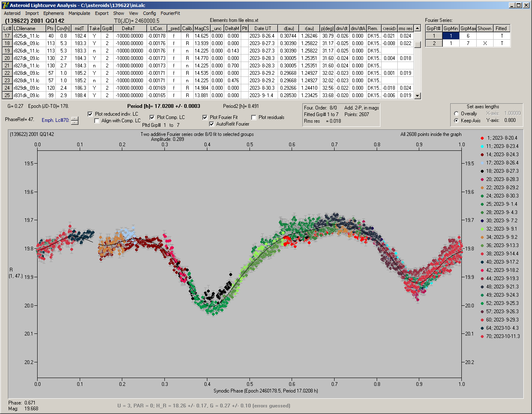Image resolution: width=532 pixels, height=414 pixels.
Task: Click the Date UT column header
Action: 262,29
